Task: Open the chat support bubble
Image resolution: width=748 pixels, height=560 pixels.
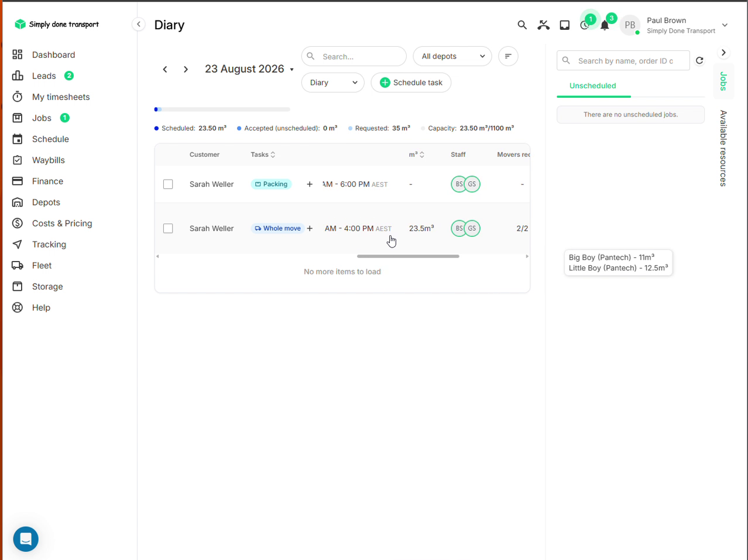Action: [26, 539]
